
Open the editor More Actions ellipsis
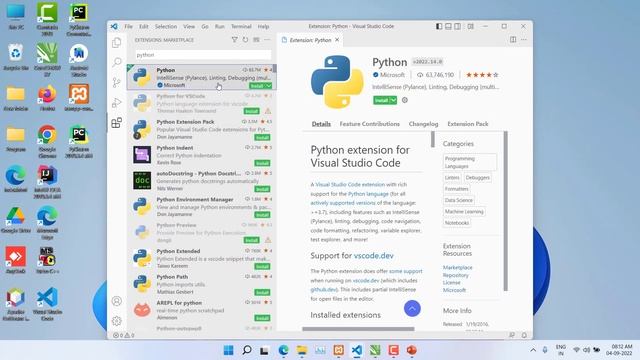click(x=524, y=40)
